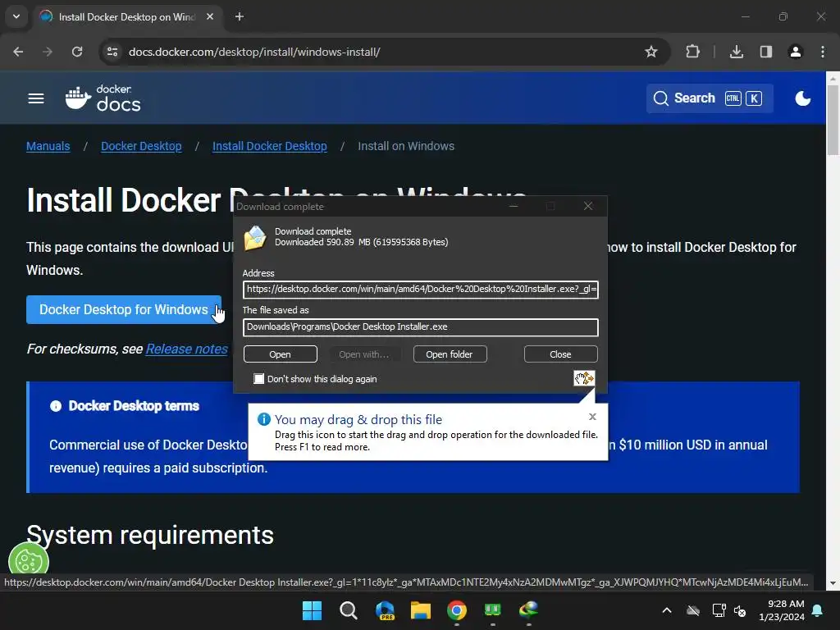Check Don't show this dialog again
The height and width of the screenshot is (630, 840).
[x=258, y=379]
